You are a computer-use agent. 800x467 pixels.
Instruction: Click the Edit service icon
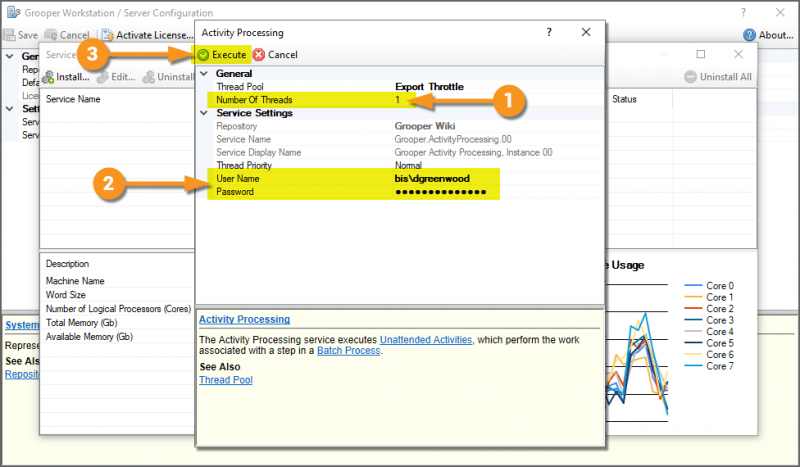point(103,77)
